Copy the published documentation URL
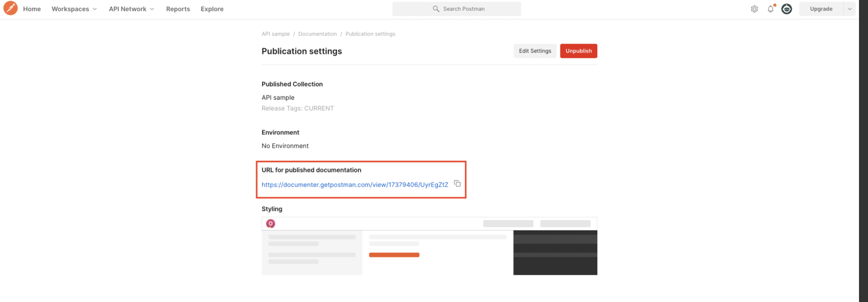 tap(457, 183)
